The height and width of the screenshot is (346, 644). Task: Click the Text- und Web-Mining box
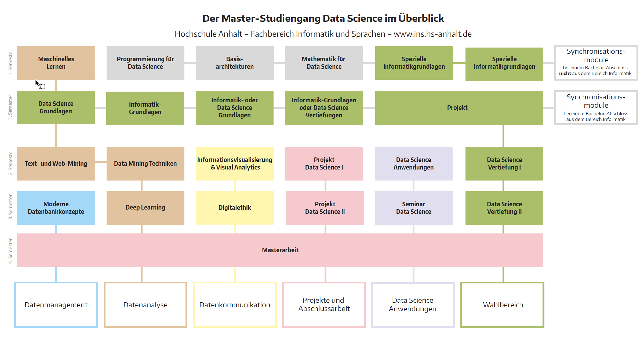tap(56, 164)
